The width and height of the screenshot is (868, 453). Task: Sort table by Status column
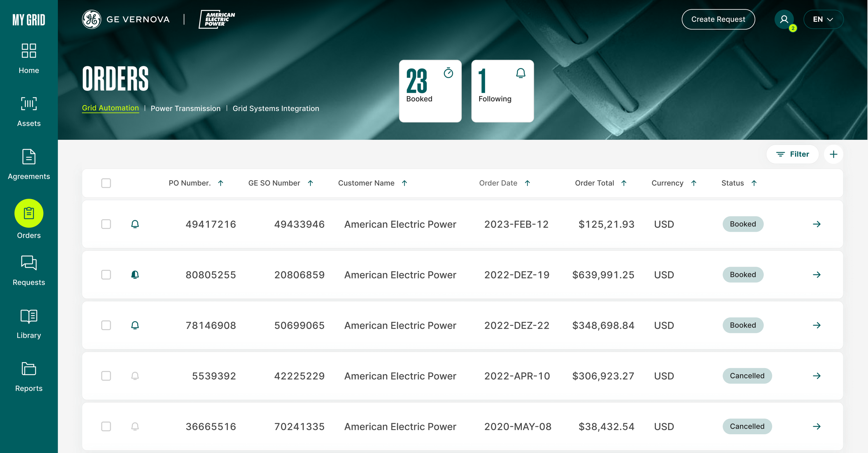tap(754, 183)
